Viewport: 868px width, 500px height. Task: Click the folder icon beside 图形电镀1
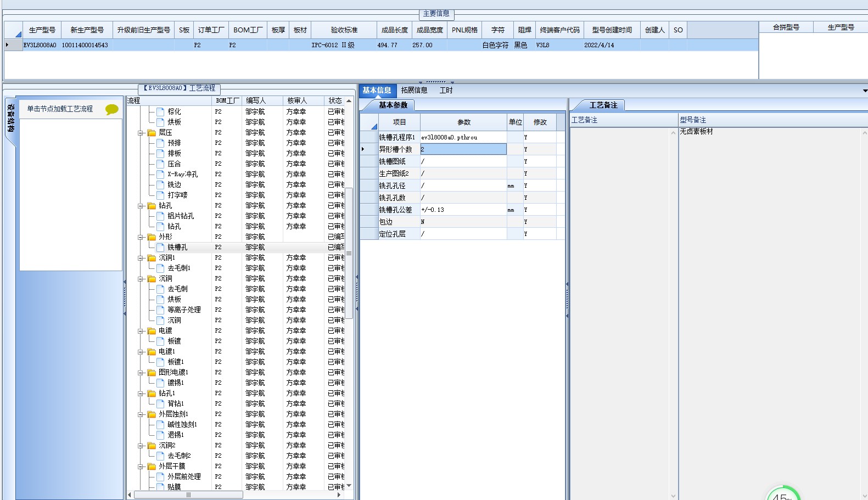(152, 373)
